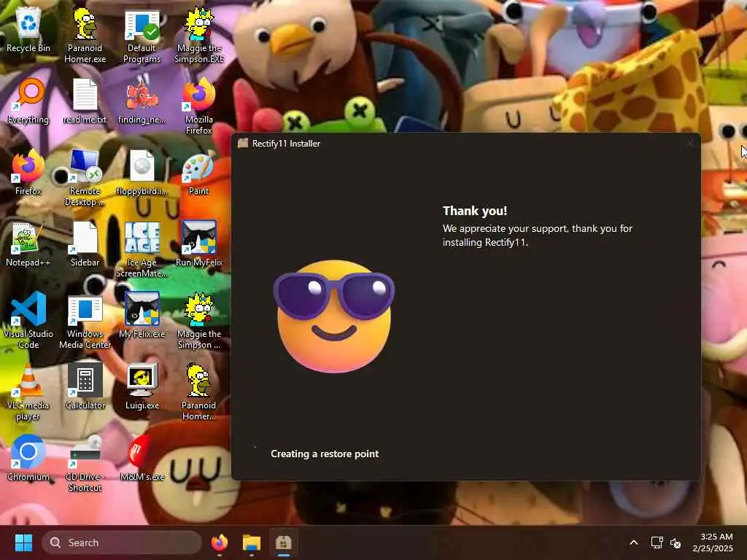Open the Windows Start menu
Screen dimensions: 747x560
tap(23, 542)
